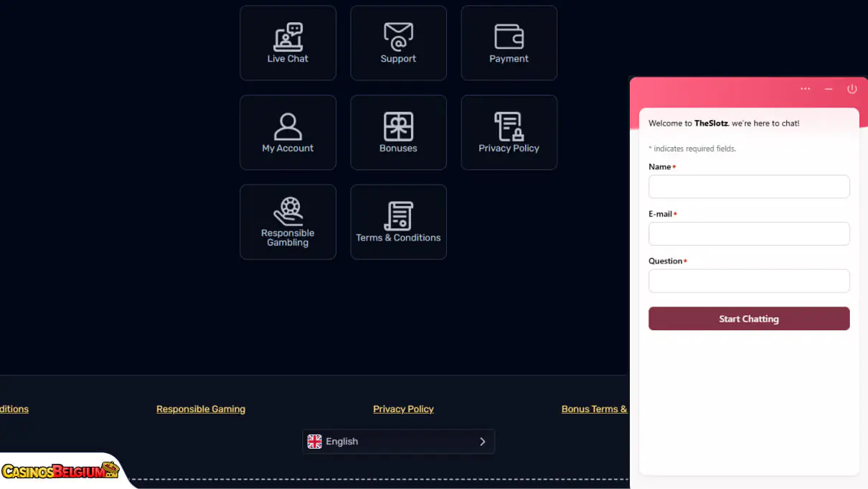Viewport: 868px width, 489px height.
Task: Focus the E-mail input field
Action: (749, 234)
